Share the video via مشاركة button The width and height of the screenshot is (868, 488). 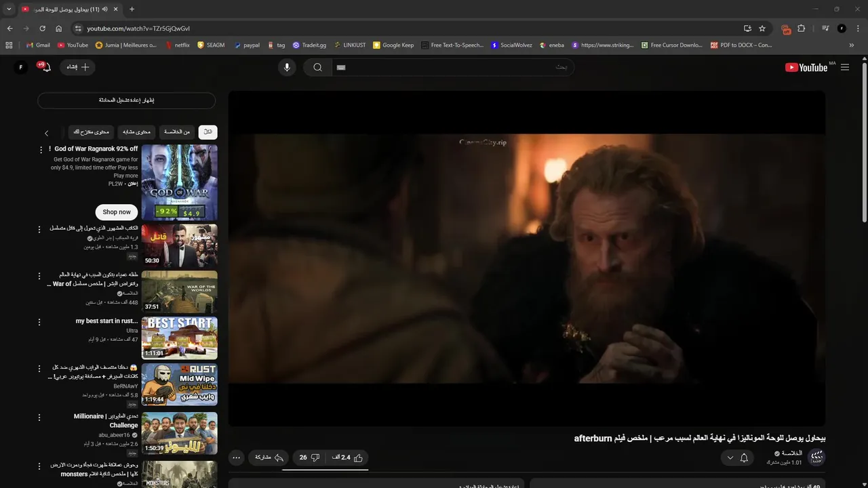click(x=269, y=457)
